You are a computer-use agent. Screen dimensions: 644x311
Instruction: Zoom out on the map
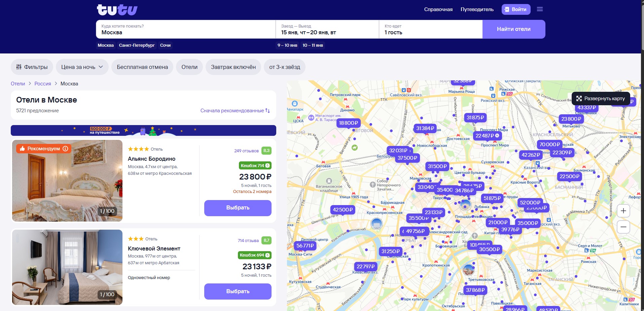click(x=623, y=227)
